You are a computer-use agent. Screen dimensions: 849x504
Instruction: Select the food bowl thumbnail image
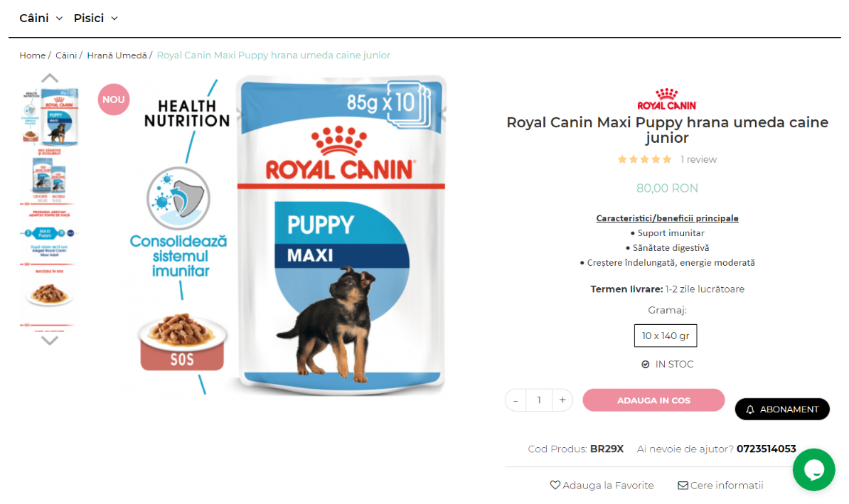click(x=49, y=294)
